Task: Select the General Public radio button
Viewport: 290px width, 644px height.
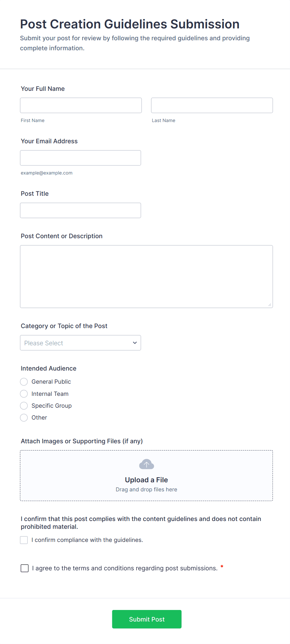Action: click(24, 381)
